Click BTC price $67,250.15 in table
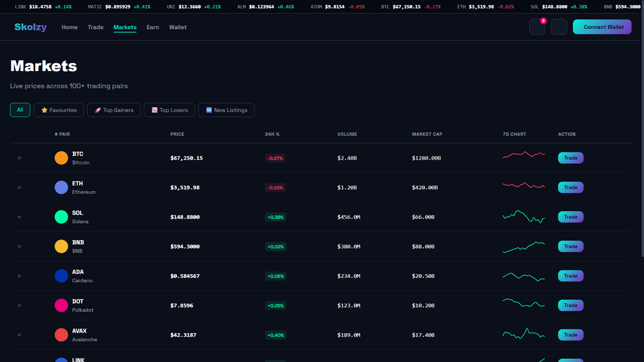This screenshot has width=644, height=362. coord(186,158)
